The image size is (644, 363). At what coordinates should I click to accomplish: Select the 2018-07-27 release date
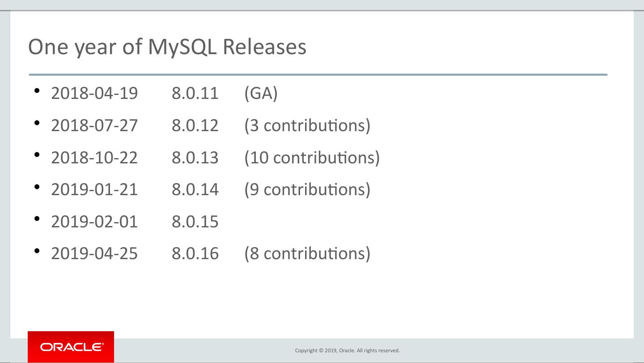tap(94, 126)
